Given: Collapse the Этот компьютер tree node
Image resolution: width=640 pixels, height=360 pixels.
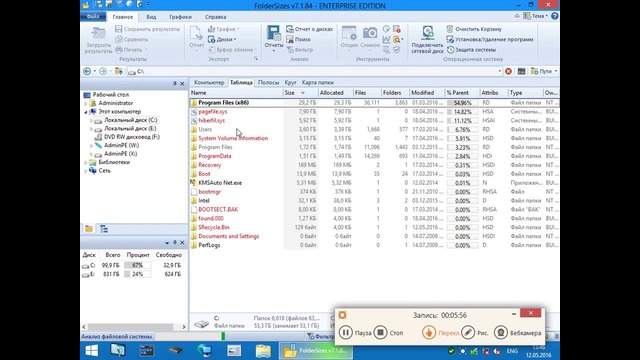Looking at the screenshot, I should click(86, 112).
